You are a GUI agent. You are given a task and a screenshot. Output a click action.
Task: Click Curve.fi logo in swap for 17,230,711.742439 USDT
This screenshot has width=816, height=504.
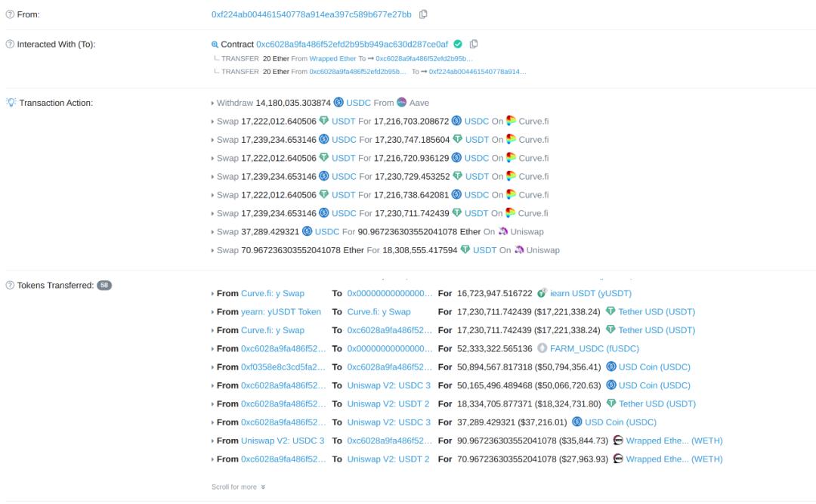[510, 213]
